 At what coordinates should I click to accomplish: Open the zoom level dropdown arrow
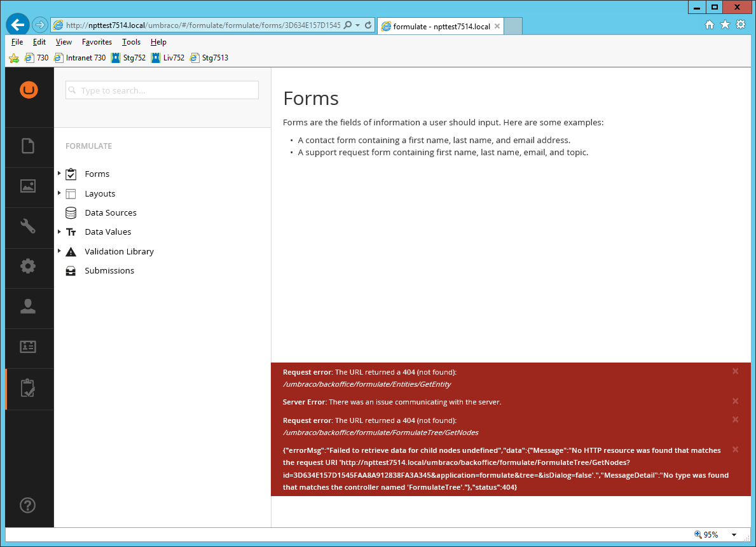coord(734,534)
